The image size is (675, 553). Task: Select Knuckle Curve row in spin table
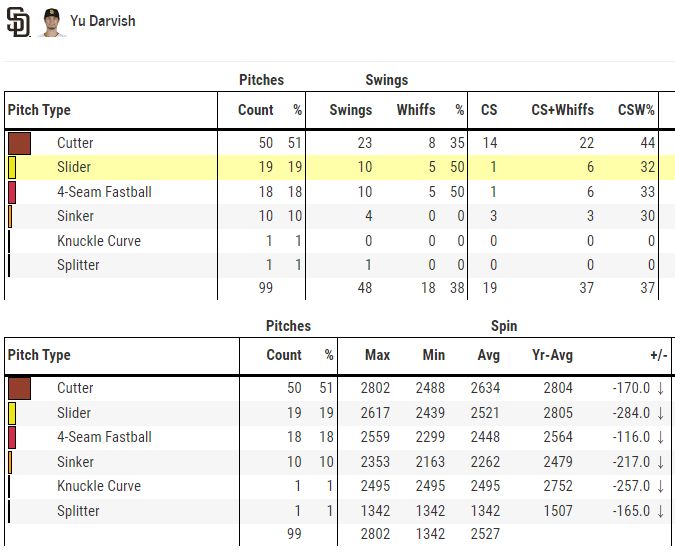339,487
